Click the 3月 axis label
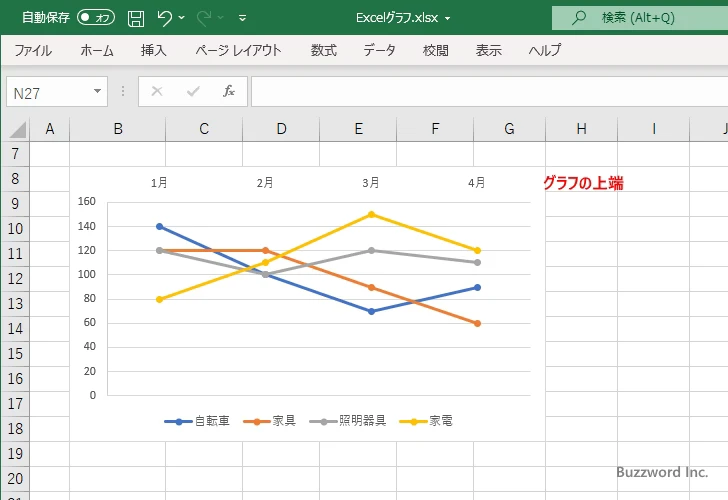This screenshot has width=728, height=500. coord(371,183)
